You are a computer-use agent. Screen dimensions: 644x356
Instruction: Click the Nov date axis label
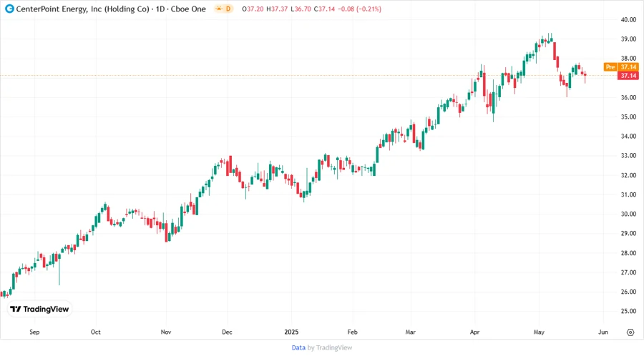pyautogui.click(x=166, y=332)
